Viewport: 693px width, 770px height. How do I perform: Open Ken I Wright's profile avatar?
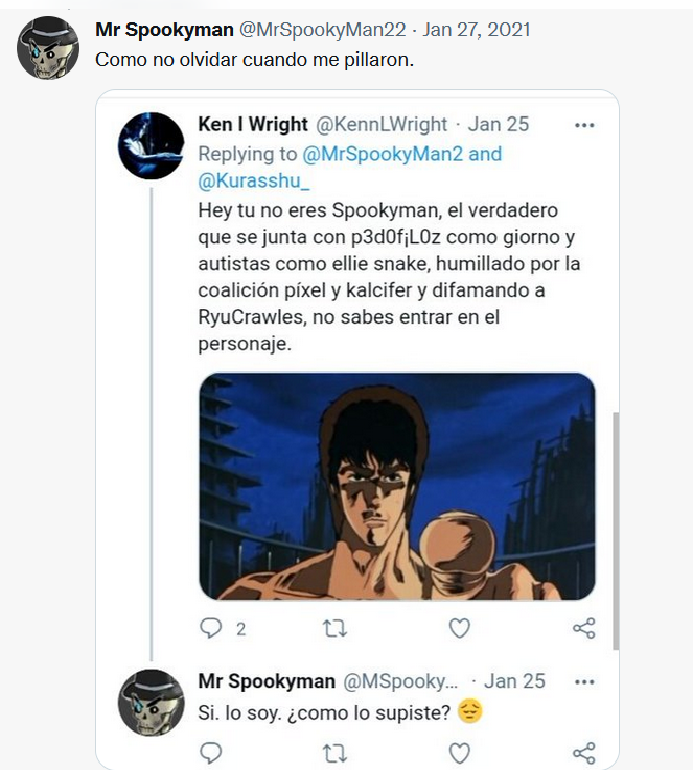(151, 145)
